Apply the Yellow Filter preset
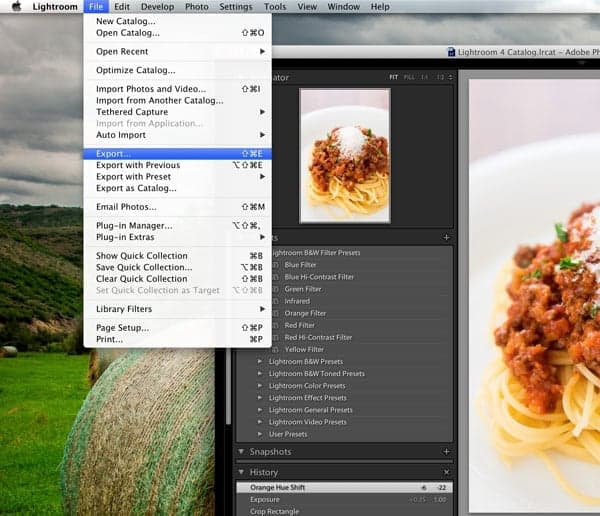Screen dimensions: 600x516 pyautogui.click(x=304, y=349)
